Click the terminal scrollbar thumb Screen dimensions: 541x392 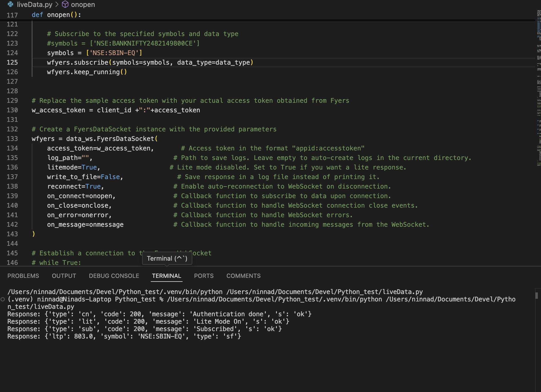pos(536,295)
